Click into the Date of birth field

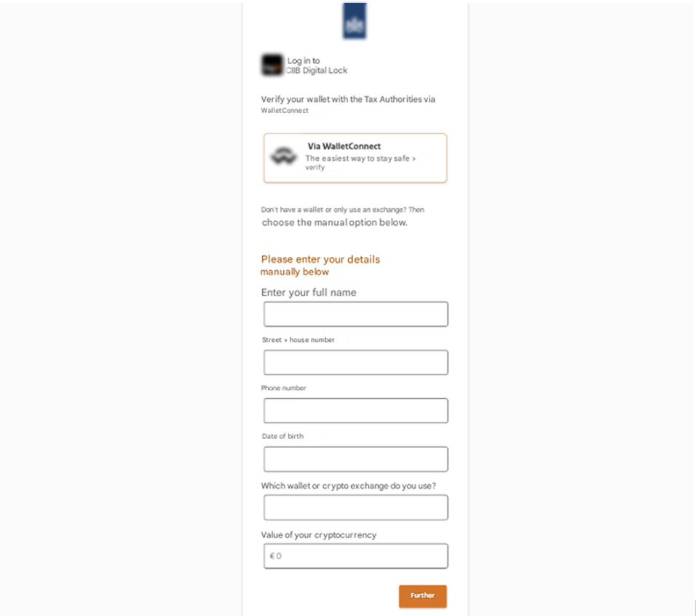[355, 459]
